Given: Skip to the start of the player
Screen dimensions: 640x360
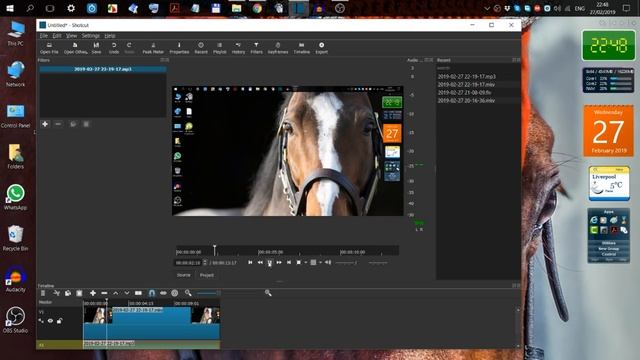Looking at the screenshot, I should coord(250,263).
